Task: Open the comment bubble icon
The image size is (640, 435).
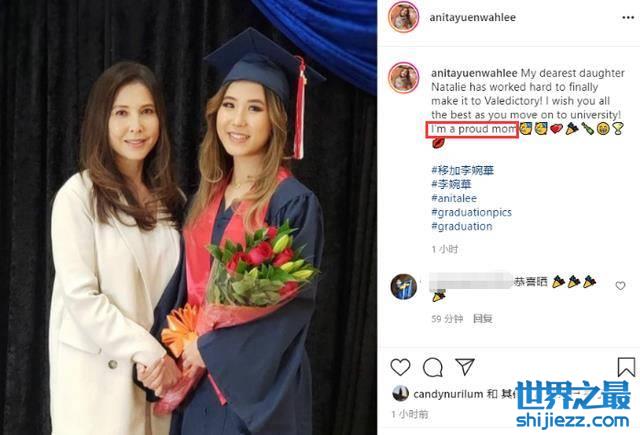Action: [433, 368]
